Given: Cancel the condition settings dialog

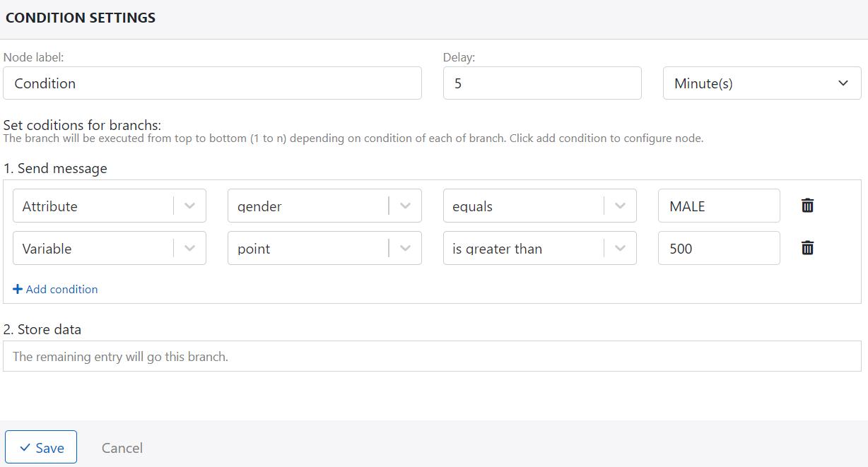Looking at the screenshot, I should pos(122,448).
